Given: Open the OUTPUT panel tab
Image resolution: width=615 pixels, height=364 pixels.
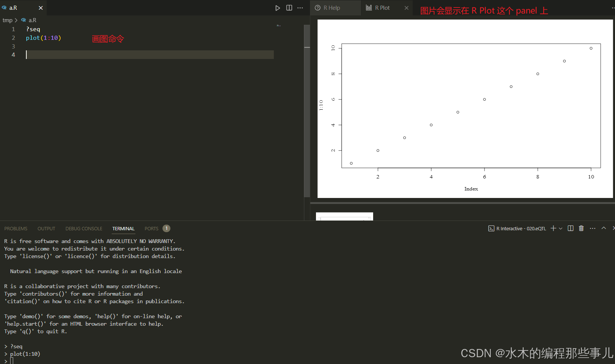Looking at the screenshot, I should [x=46, y=228].
